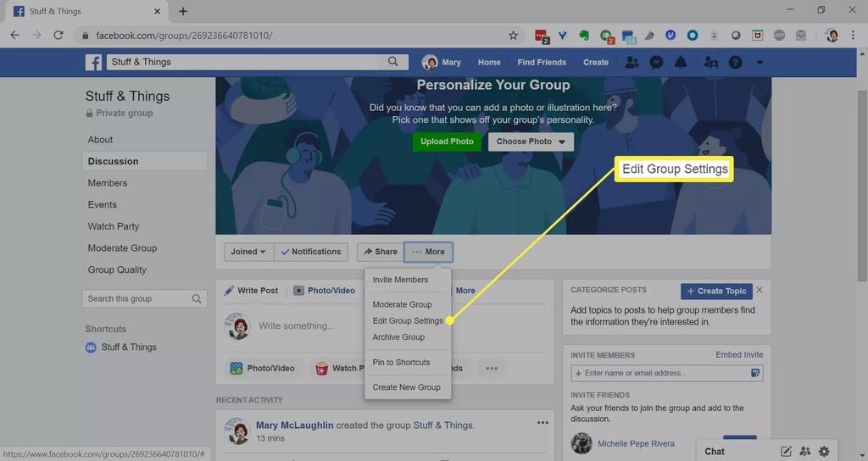Screen dimensions: 868x461
Task: Open the Notifications bell icon
Action: point(681,62)
